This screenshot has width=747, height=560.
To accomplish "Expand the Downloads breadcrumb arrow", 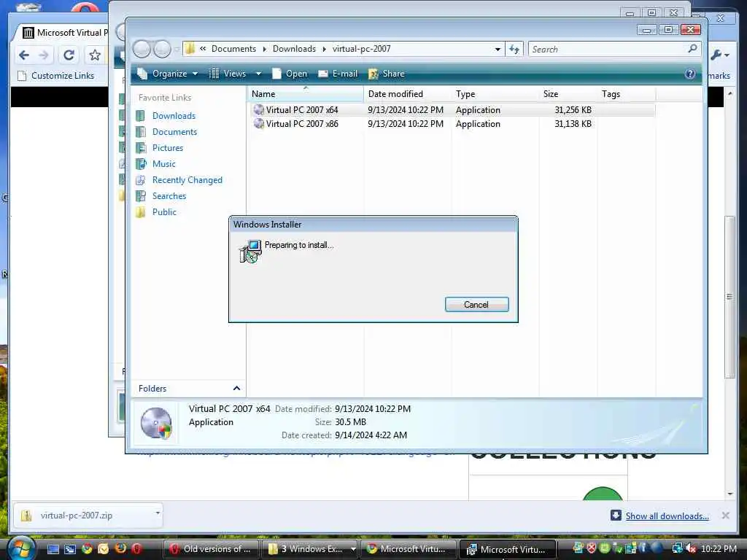I will click(x=324, y=49).
